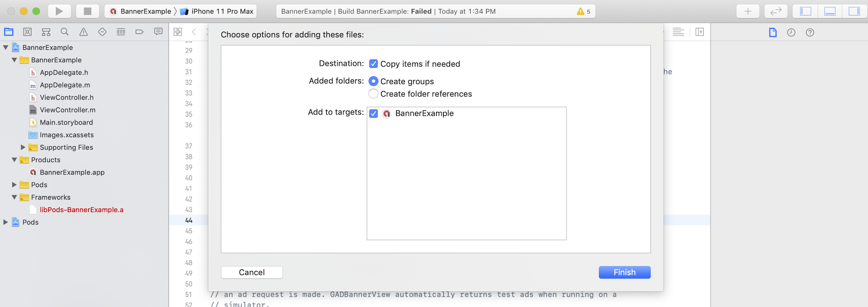
Task: Expand the Supporting Files group
Action: (23, 147)
